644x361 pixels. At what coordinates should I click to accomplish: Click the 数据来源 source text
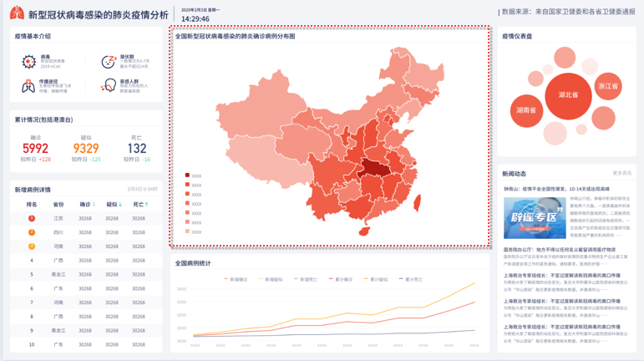pos(569,12)
